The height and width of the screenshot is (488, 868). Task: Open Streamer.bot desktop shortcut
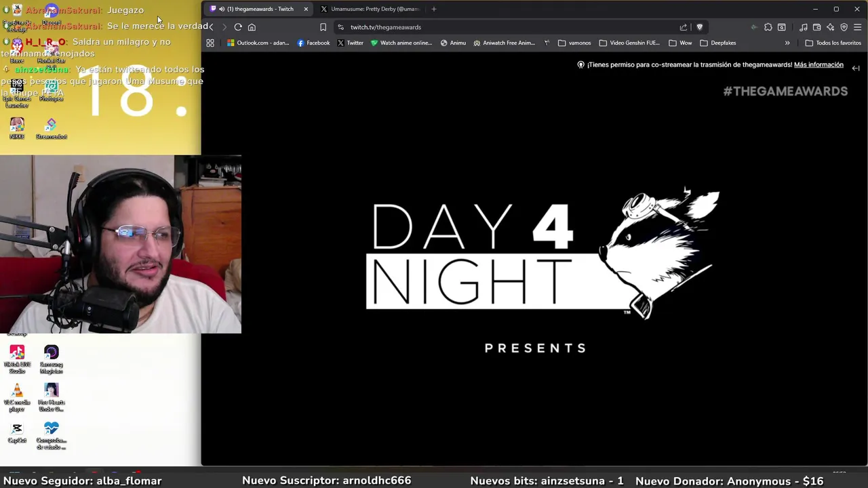pyautogui.click(x=52, y=128)
